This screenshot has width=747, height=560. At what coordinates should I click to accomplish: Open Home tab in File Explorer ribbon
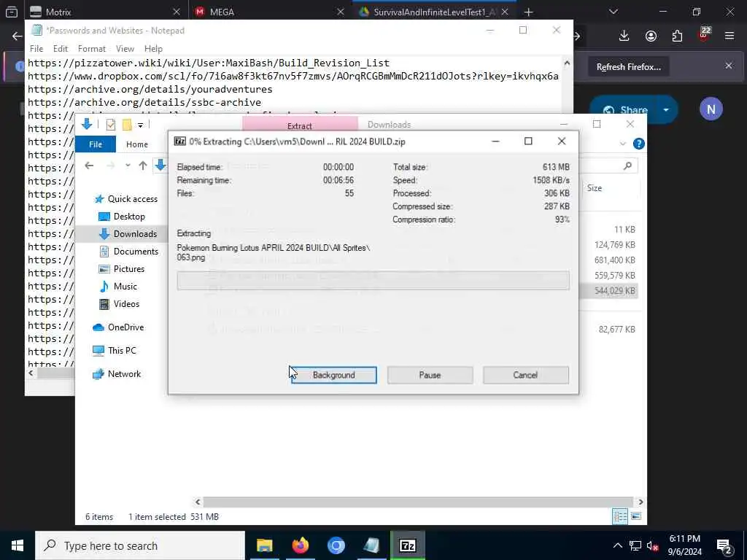tap(137, 144)
